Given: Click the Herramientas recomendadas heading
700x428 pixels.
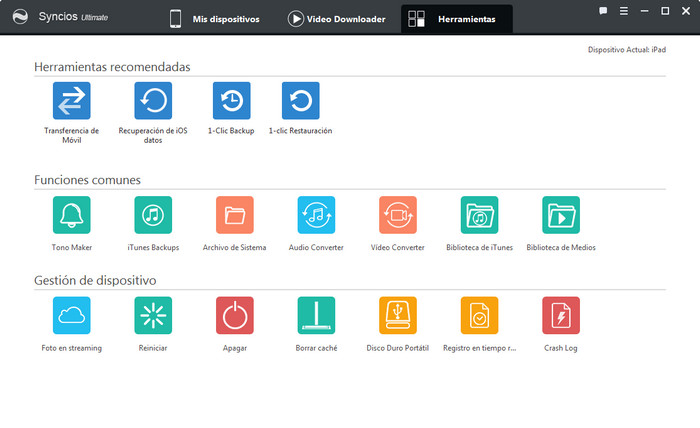Looking at the screenshot, I should (112, 67).
